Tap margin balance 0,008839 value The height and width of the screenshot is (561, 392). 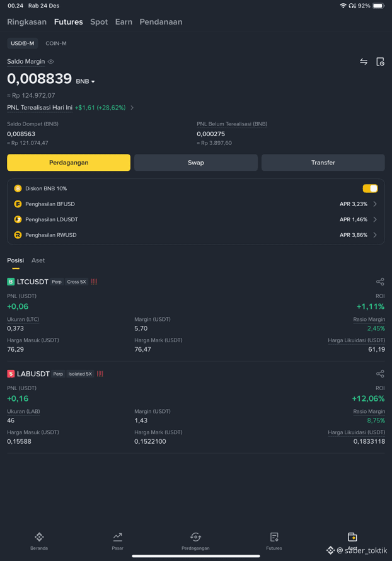[x=39, y=79]
